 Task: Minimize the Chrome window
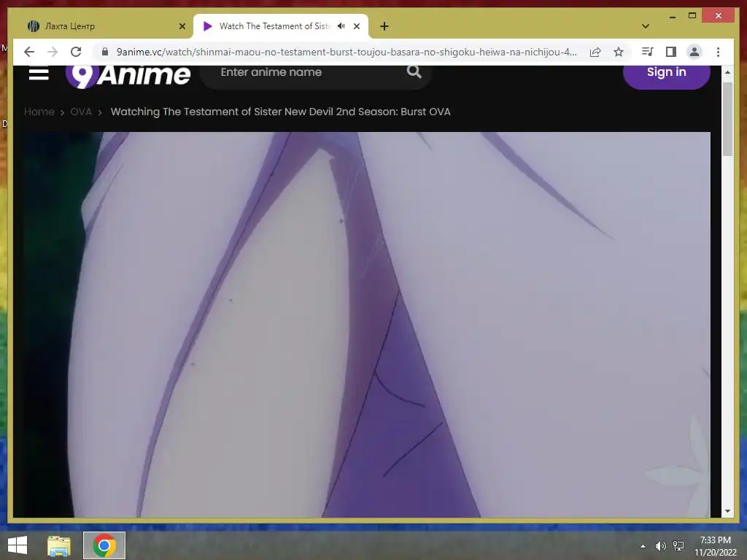click(x=672, y=16)
